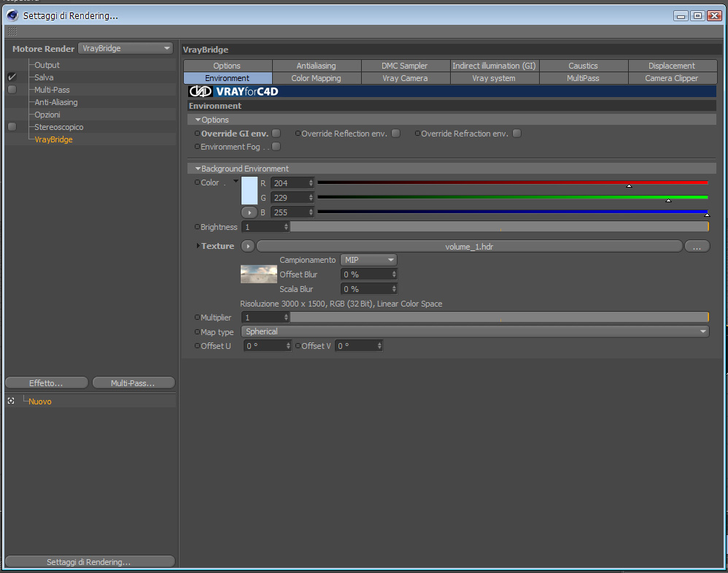
Task: Select VrayBridge in the settings tree
Action: 53,139
